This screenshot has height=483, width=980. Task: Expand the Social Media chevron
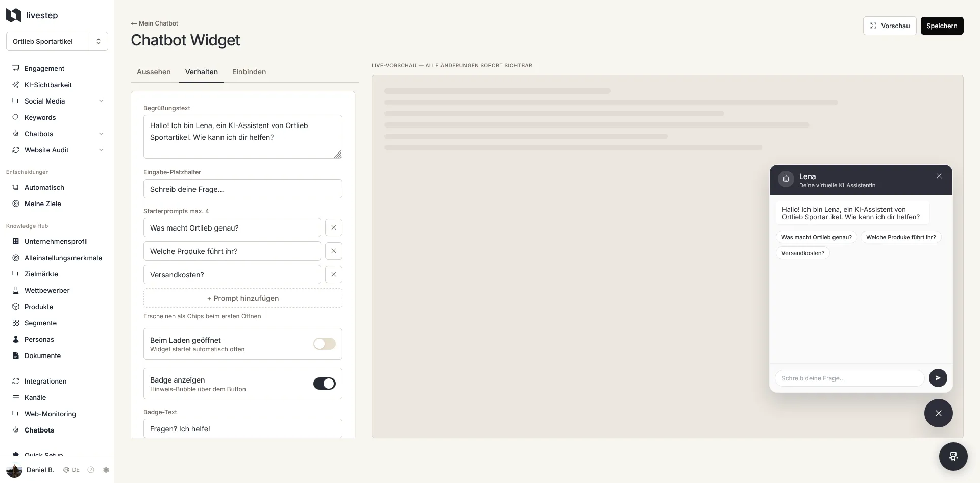[x=101, y=101]
